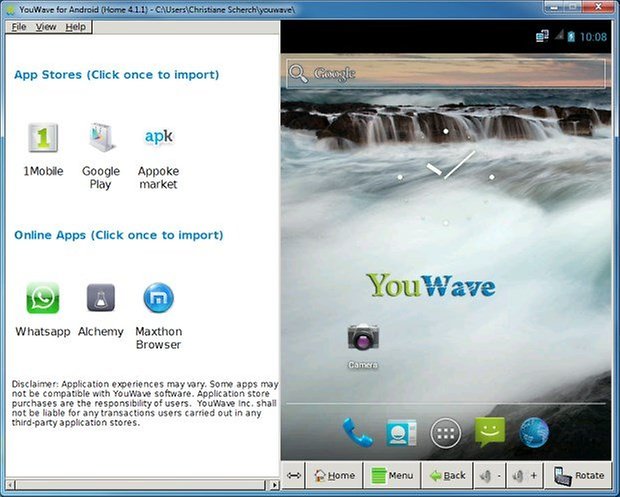Open the View menu
The width and height of the screenshot is (620, 497).
(46, 27)
